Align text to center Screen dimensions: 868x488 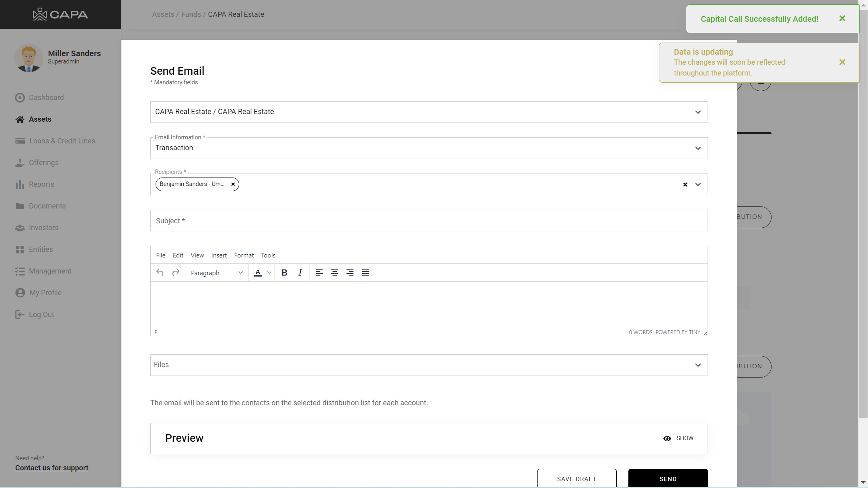pos(334,273)
